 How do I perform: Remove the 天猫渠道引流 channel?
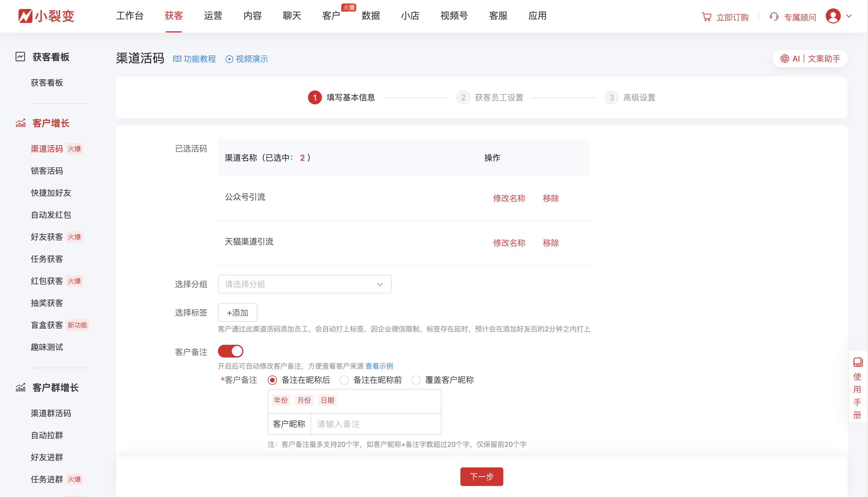point(550,243)
